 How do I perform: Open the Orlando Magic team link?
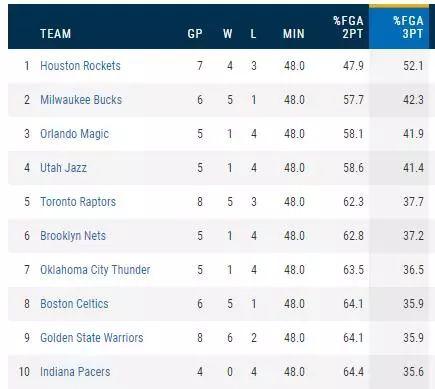coord(74,134)
